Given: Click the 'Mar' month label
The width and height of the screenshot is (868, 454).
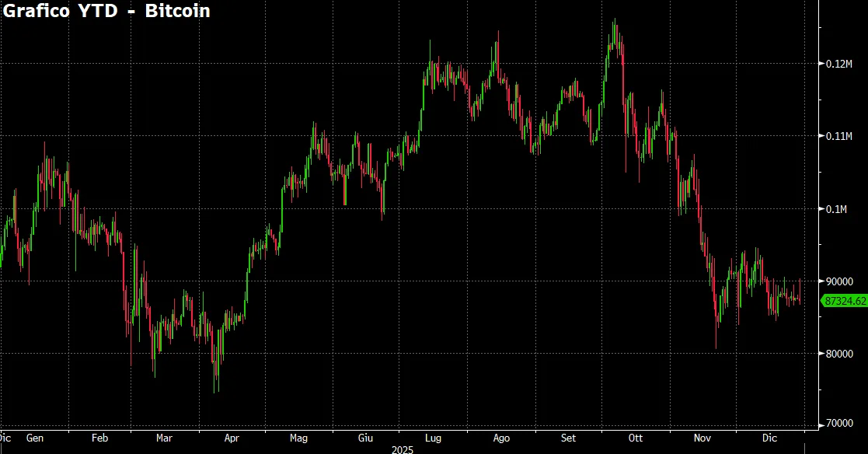Looking at the screenshot, I should 164,438.
